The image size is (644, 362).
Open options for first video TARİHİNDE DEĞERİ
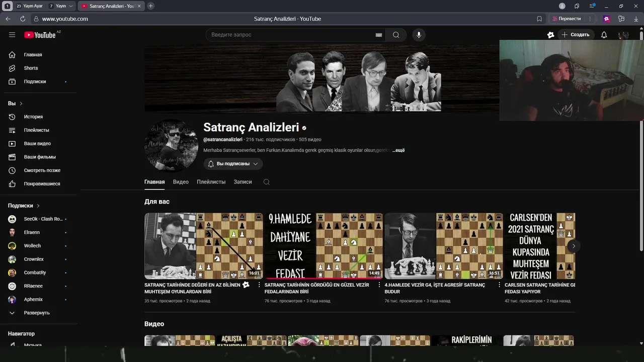[260, 285]
